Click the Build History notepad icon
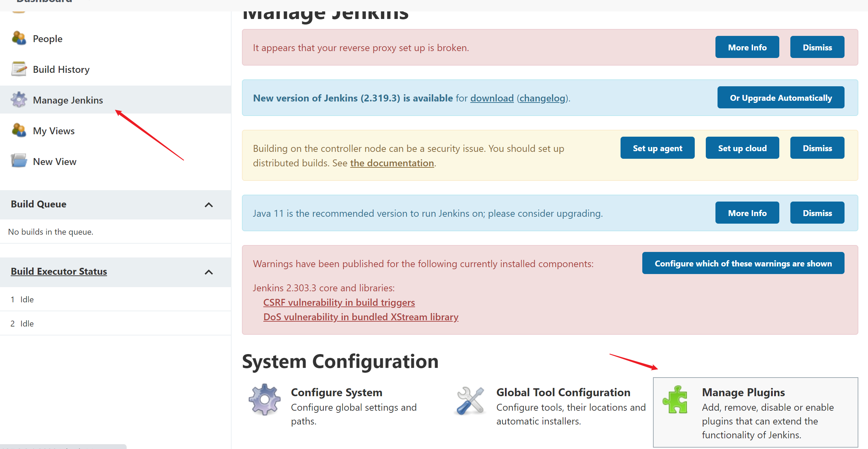Viewport: 868px width, 449px height. pyautogui.click(x=19, y=69)
